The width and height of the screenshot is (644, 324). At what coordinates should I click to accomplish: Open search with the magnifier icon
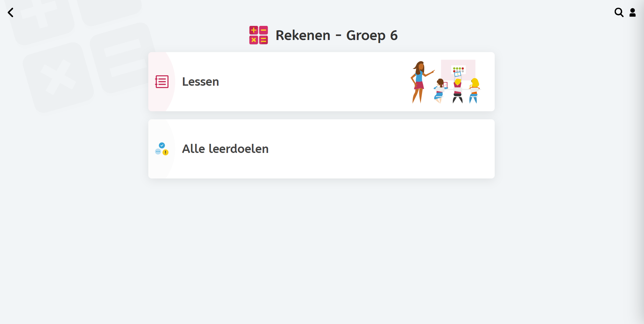click(x=619, y=12)
